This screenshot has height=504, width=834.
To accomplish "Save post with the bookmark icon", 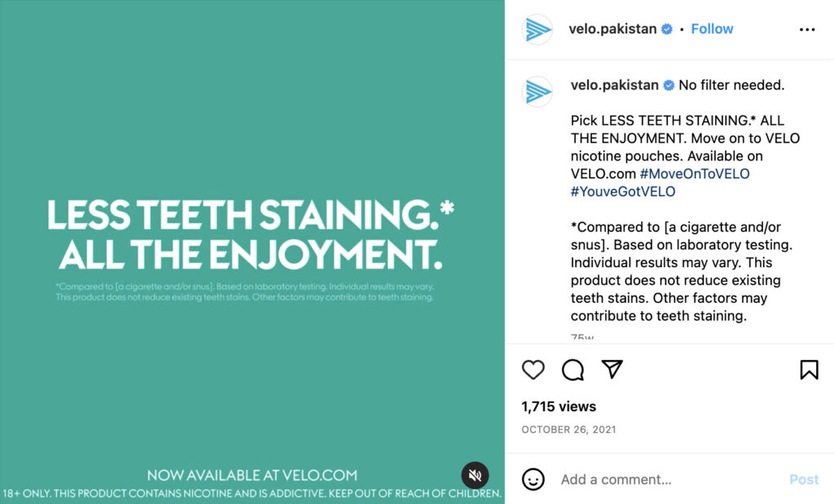I will tap(809, 370).
